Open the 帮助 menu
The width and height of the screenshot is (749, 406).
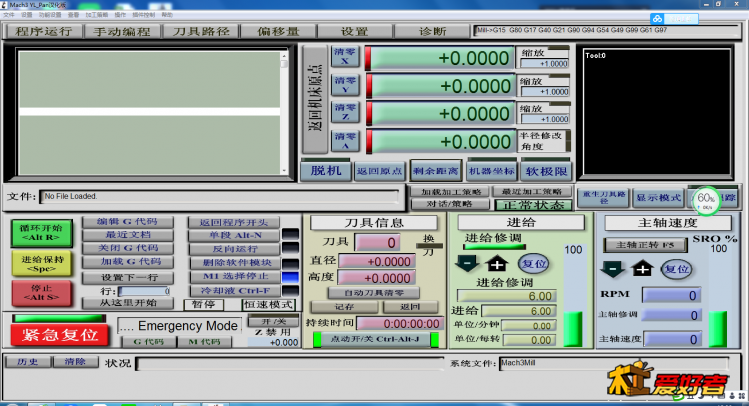coord(167,15)
